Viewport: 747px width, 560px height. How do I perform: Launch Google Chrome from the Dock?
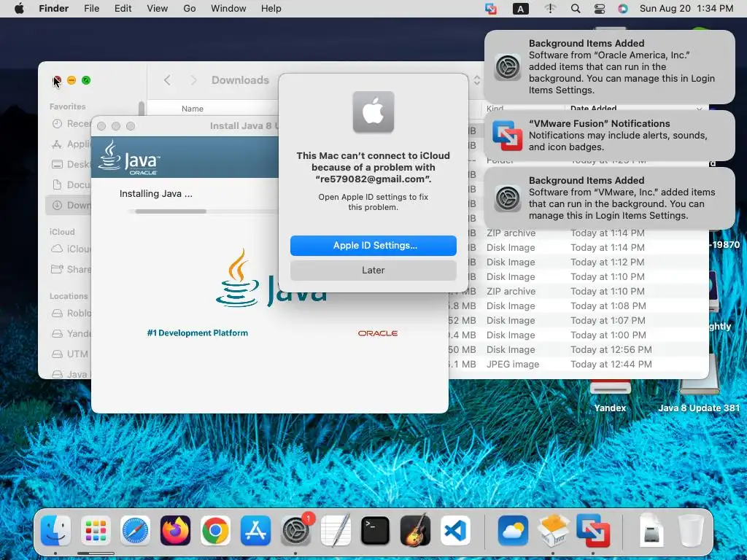click(215, 531)
